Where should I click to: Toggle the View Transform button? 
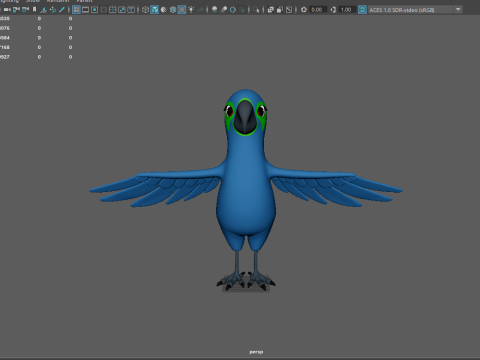(362, 10)
